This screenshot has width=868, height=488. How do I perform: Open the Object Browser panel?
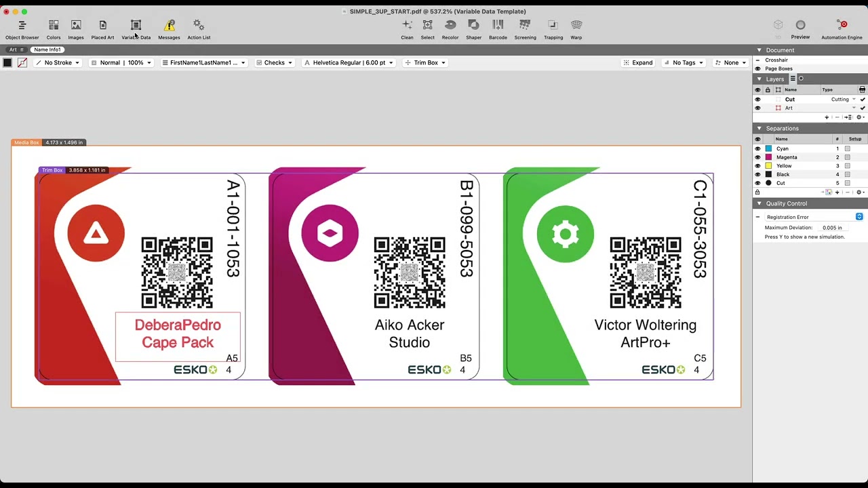tap(22, 28)
